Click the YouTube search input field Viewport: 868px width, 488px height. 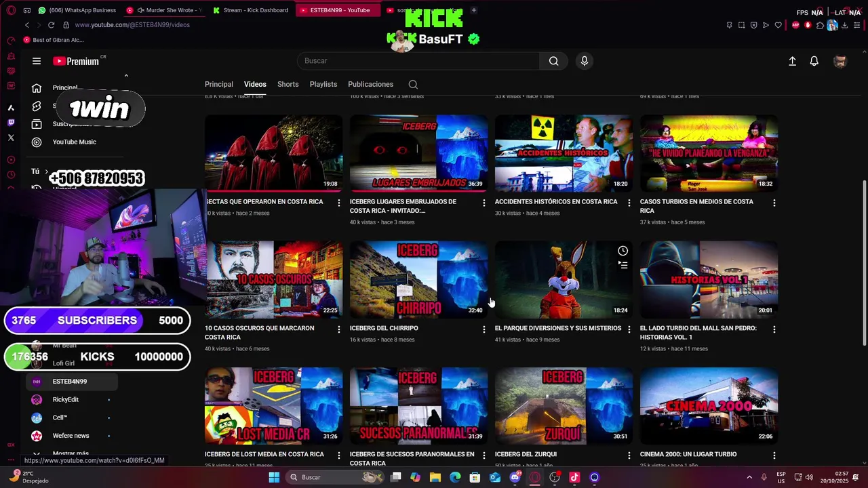pos(418,61)
